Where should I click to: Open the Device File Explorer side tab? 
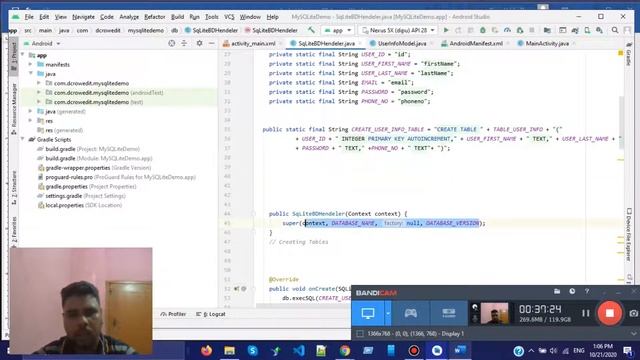coord(629,235)
